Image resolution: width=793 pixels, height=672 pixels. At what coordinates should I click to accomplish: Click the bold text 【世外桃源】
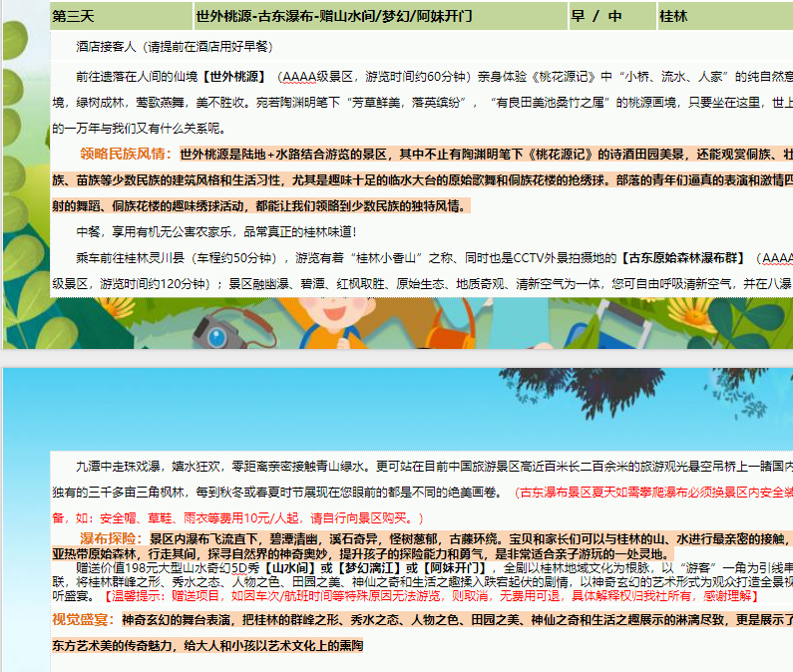tap(234, 77)
